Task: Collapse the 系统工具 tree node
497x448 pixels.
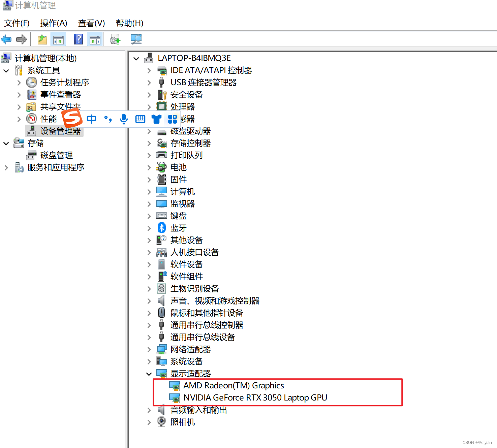Action: [x=6, y=71]
